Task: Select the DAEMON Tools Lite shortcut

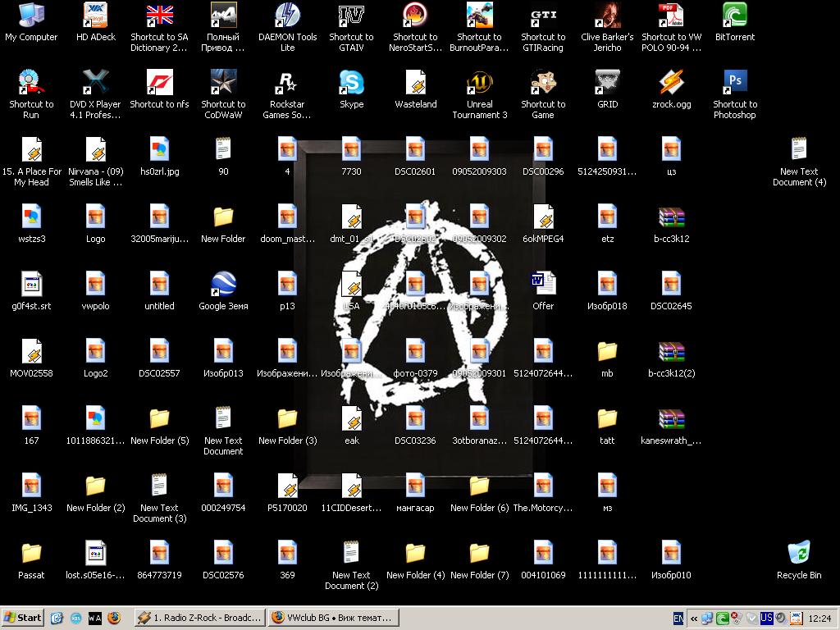Action: tap(287, 16)
